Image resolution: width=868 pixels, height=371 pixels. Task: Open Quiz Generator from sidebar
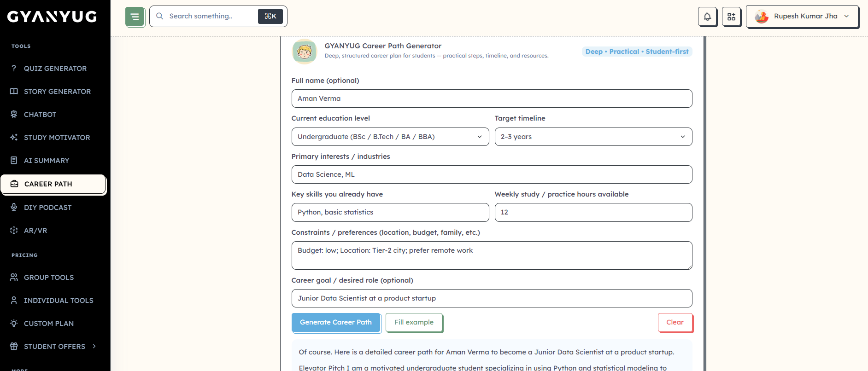pos(55,69)
